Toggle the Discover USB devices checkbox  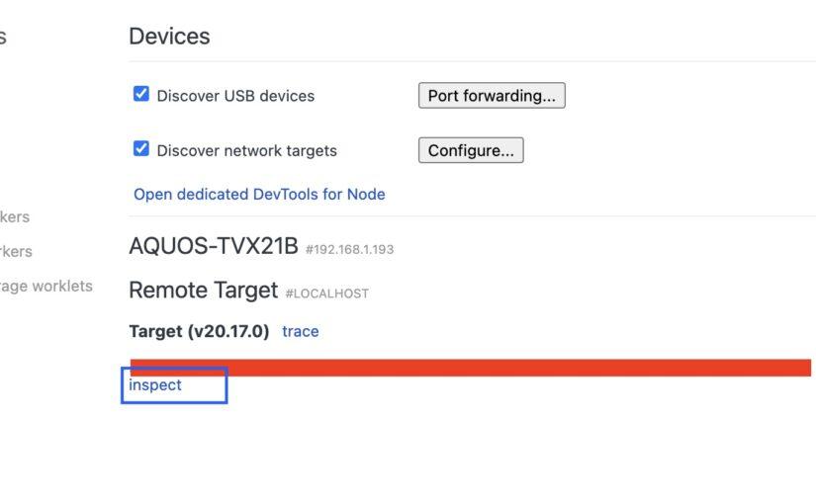pyautogui.click(x=141, y=95)
